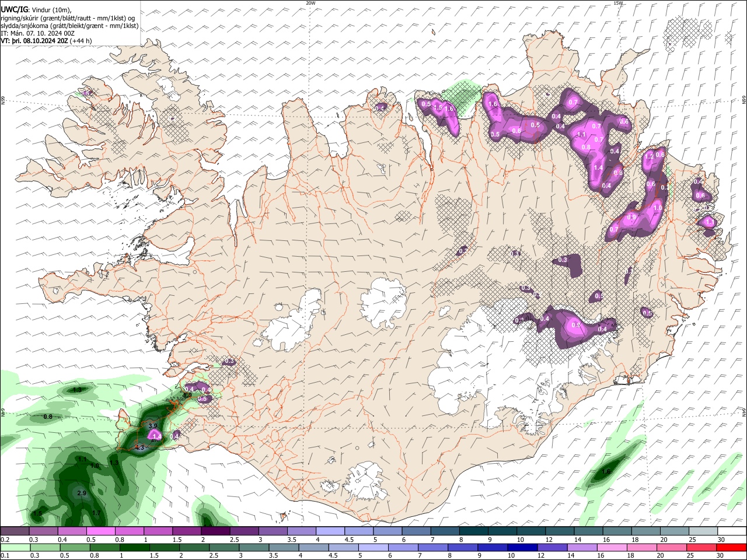
Task: Click the 'rigning/skúrir' legend description line
Action: [68, 18]
